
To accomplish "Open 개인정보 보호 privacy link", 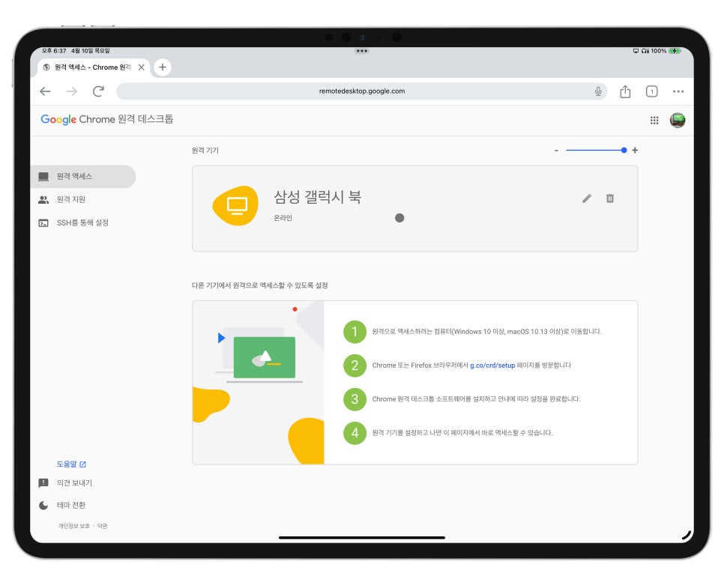I will (x=73, y=526).
